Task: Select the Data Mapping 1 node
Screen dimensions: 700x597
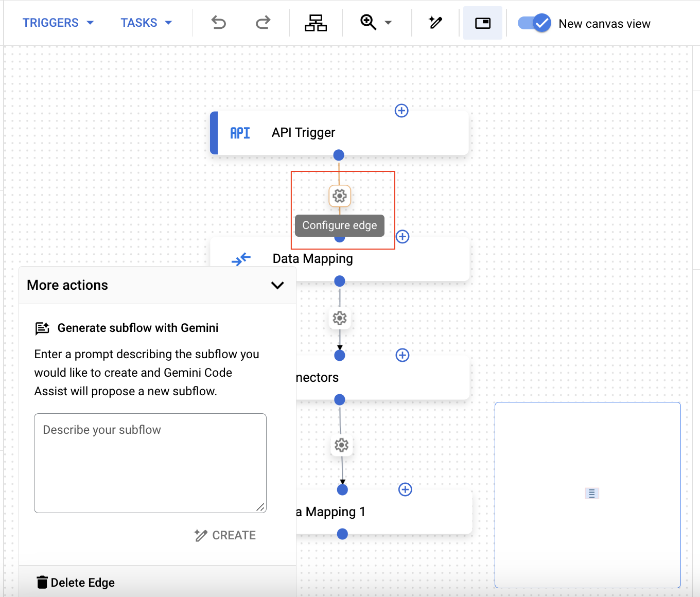Action: point(384,512)
